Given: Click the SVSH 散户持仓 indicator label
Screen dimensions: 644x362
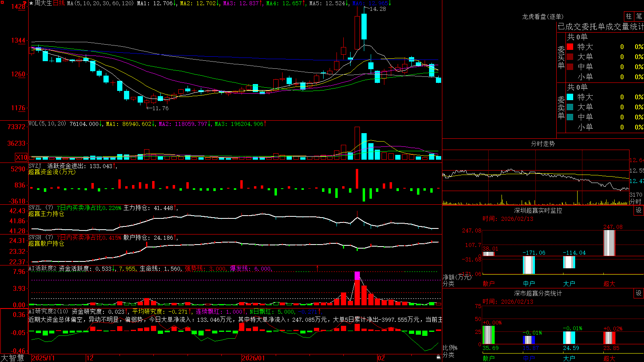Looking at the screenshot, I should [41, 238].
